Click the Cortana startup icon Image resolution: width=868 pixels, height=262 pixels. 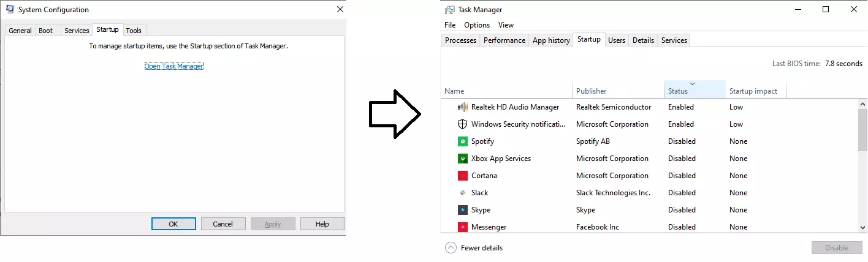tap(463, 176)
